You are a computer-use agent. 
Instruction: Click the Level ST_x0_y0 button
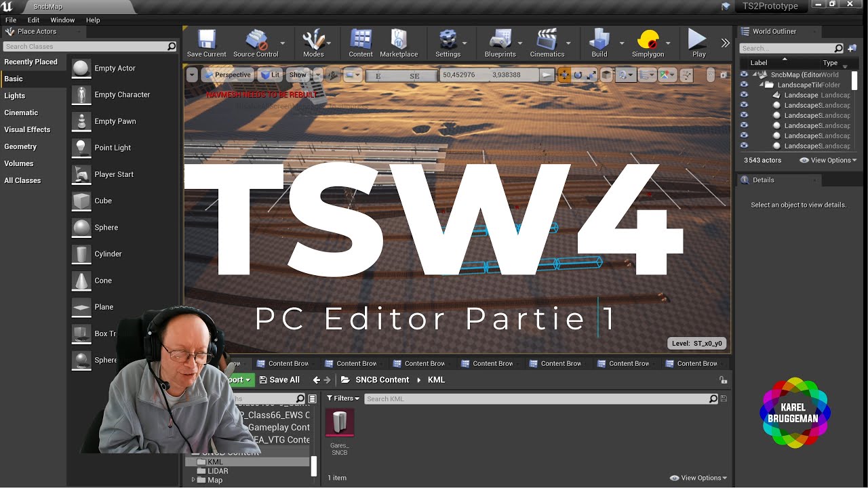click(698, 344)
